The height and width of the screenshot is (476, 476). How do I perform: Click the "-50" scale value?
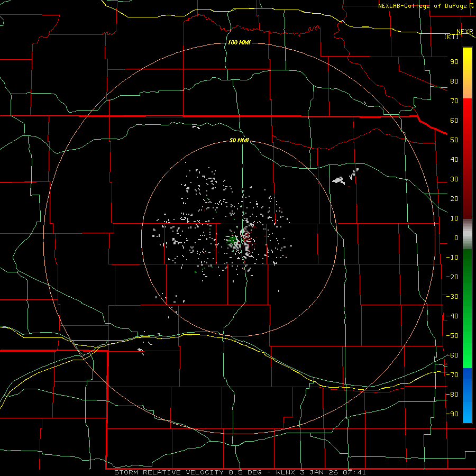(x=452, y=336)
